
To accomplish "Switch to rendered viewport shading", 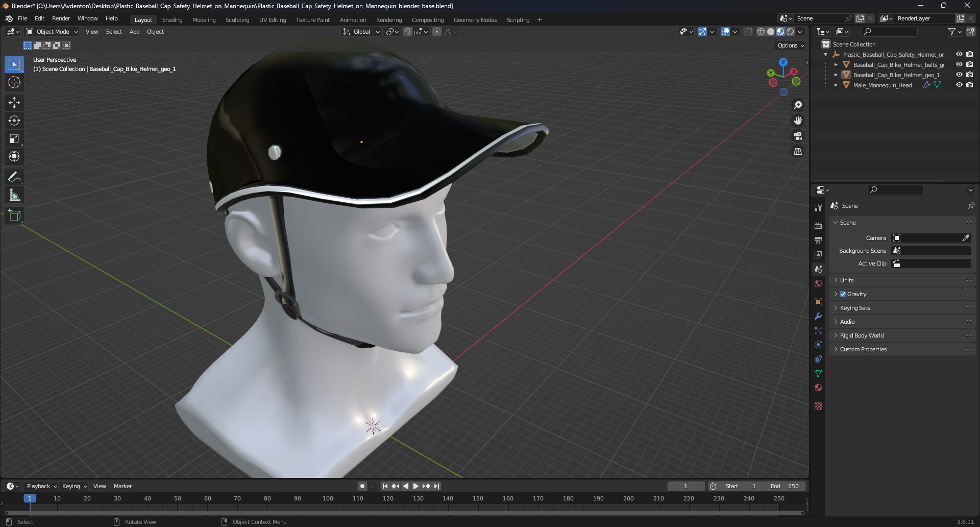I will coord(790,32).
